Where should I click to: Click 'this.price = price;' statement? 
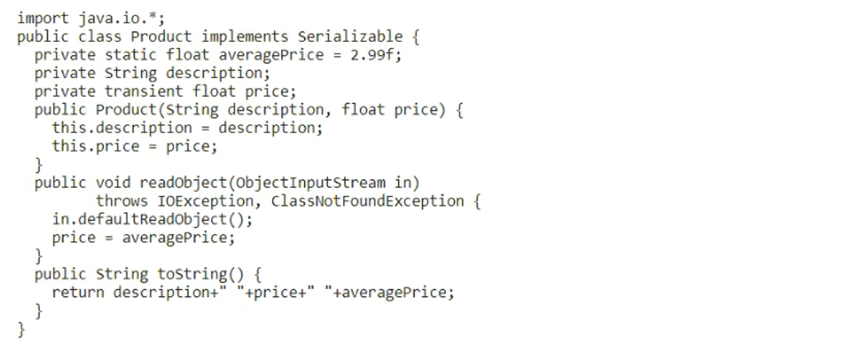[x=134, y=146]
